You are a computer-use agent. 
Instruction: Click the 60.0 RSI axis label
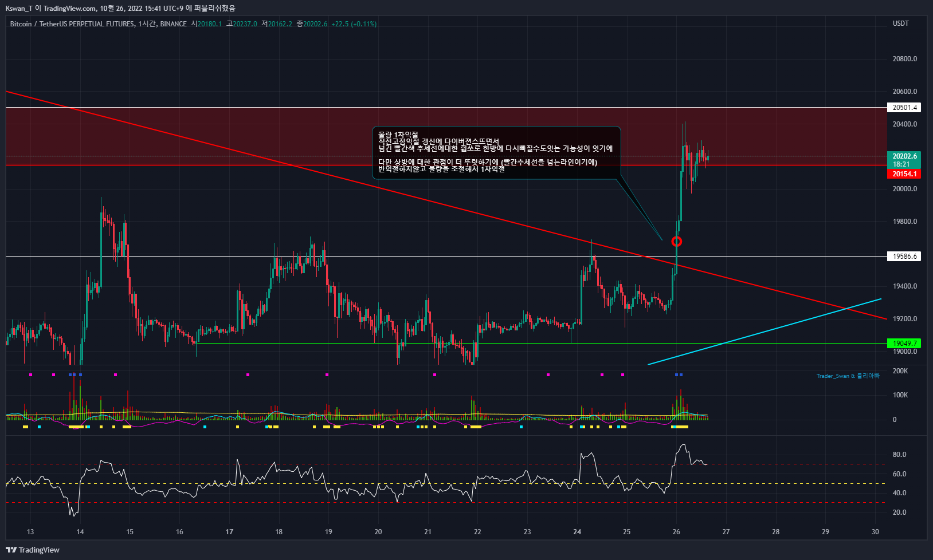coord(900,474)
